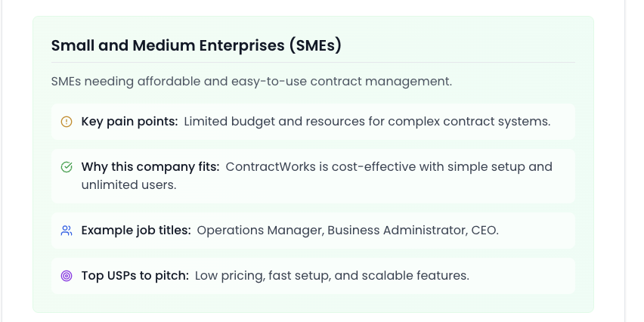Click the blue people icon for job titles

tap(67, 231)
